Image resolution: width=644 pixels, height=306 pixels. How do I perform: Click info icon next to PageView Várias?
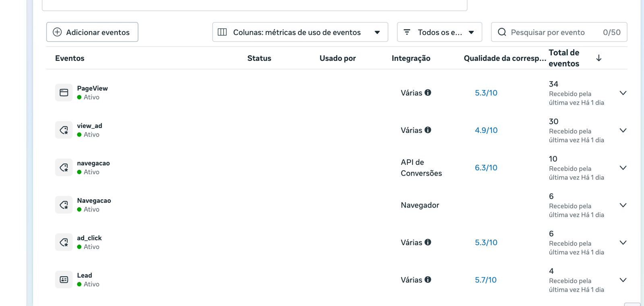(428, 93)
